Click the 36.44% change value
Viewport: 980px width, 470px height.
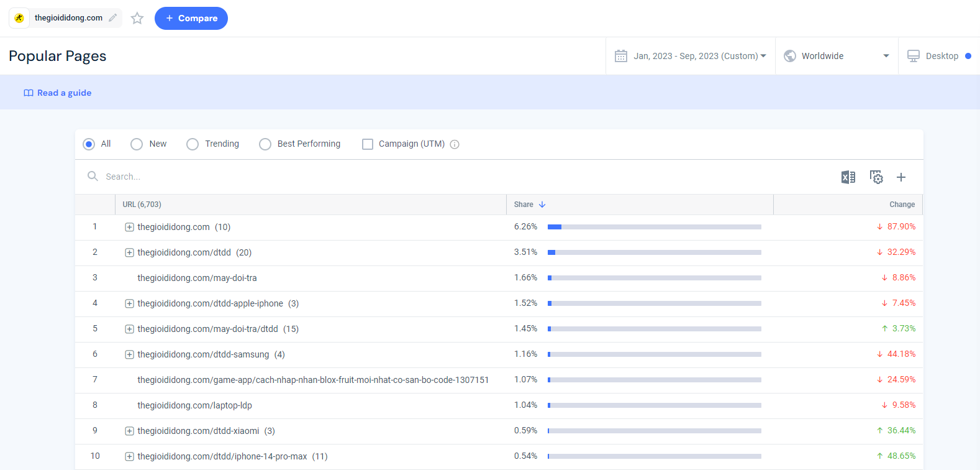[x=901, y=431]
